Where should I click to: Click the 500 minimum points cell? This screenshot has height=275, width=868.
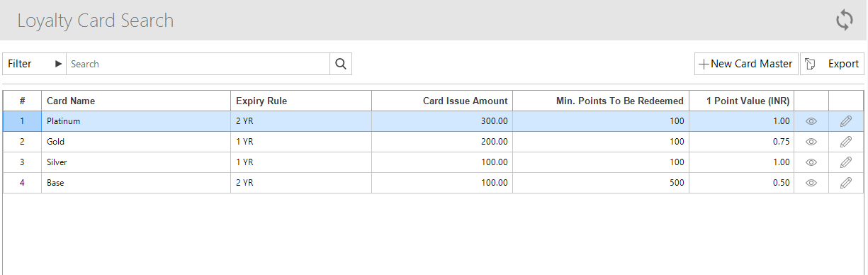coord(601,183)
